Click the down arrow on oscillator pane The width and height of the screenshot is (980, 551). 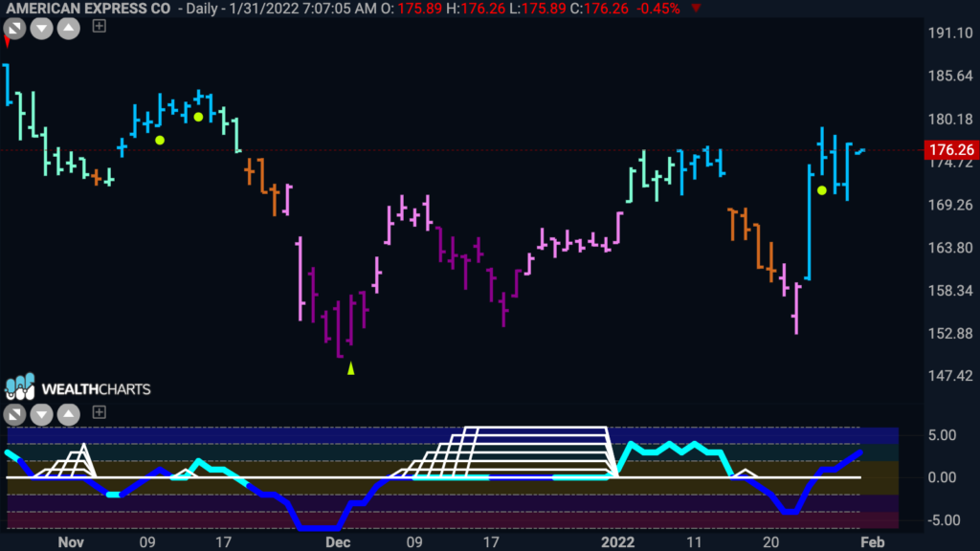[41, 414]
